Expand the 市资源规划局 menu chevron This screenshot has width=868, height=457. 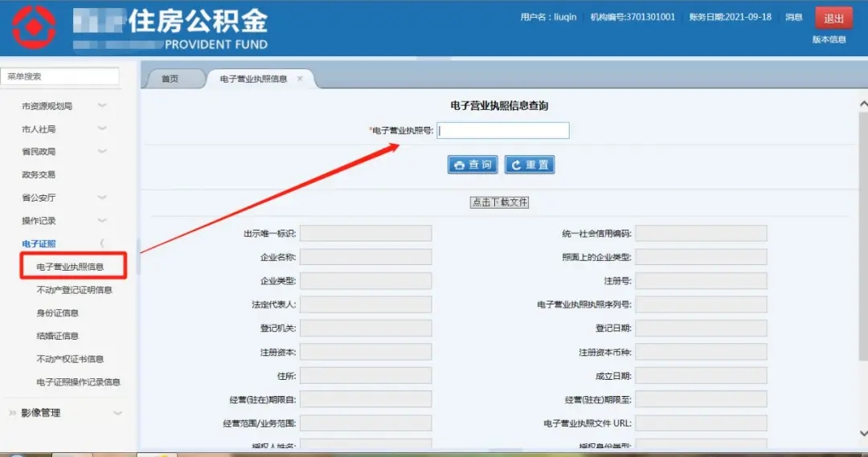[x=102, y=106]
